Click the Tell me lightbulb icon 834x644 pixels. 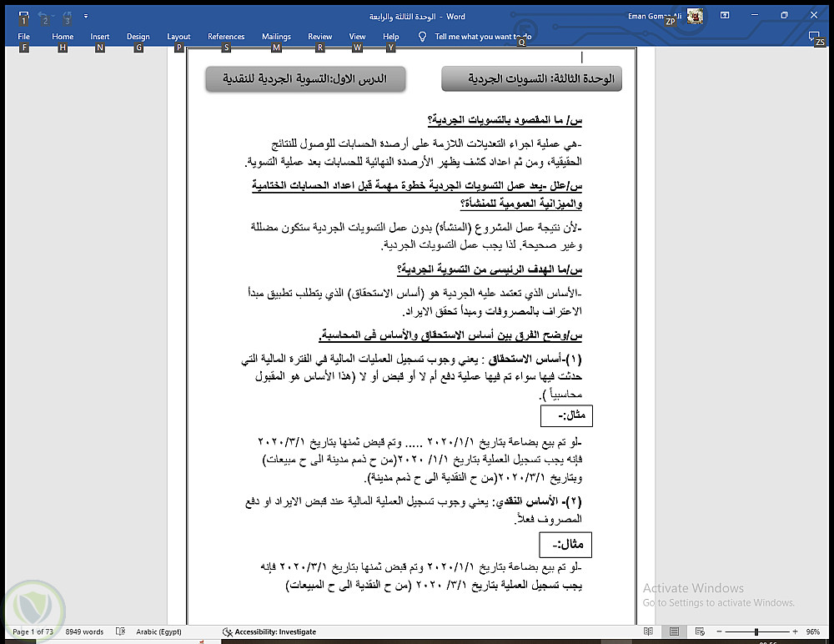click(x=422, y=36)
